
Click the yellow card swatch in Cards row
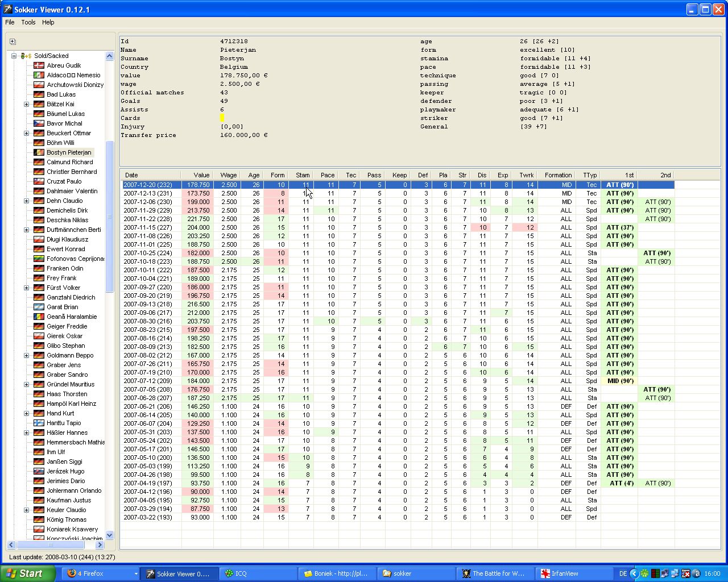pyautogui.click(x=222, y=118)
